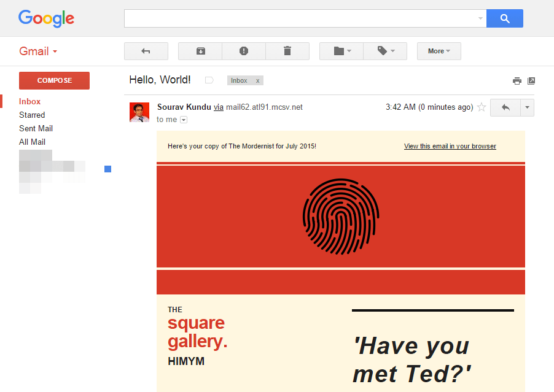This screenshot has width=554, height=392.
Task: Open 'View this email in your browser' link
Action: pos(450,146)
